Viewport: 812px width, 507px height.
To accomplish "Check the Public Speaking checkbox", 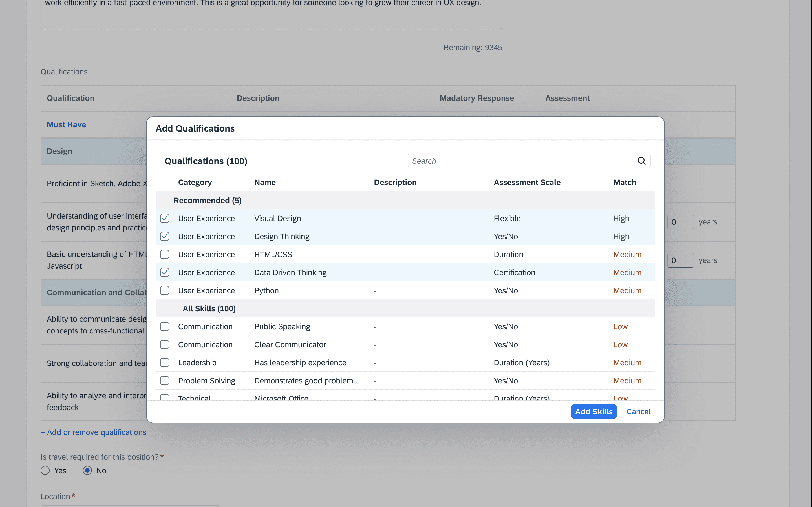I will [164, 327].
